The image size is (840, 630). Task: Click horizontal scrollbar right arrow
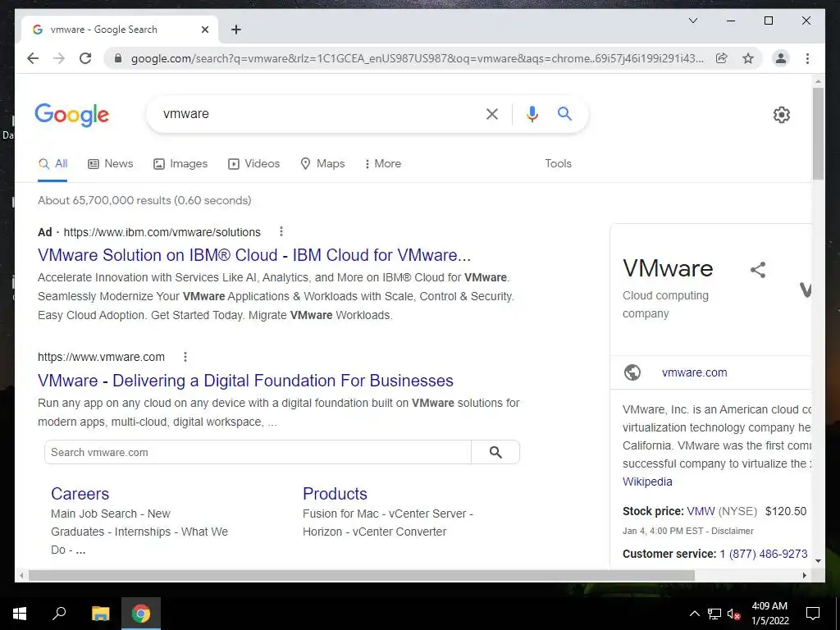click(x=804, y=575)
